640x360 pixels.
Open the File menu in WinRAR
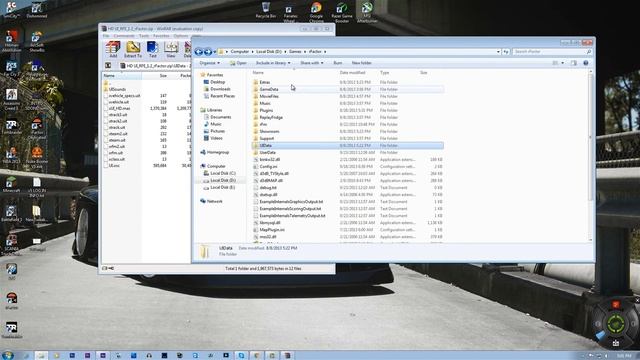[x=106, y=36]
